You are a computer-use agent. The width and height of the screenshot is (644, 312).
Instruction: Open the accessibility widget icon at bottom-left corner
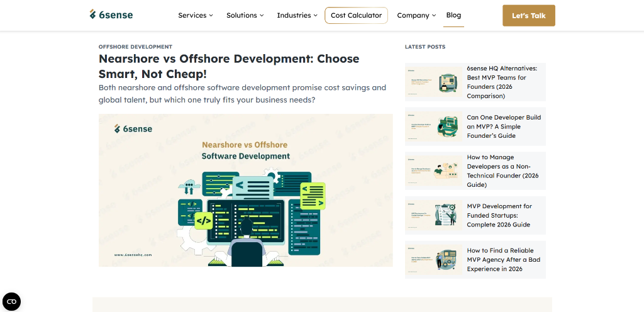click(x=11, y=302)
